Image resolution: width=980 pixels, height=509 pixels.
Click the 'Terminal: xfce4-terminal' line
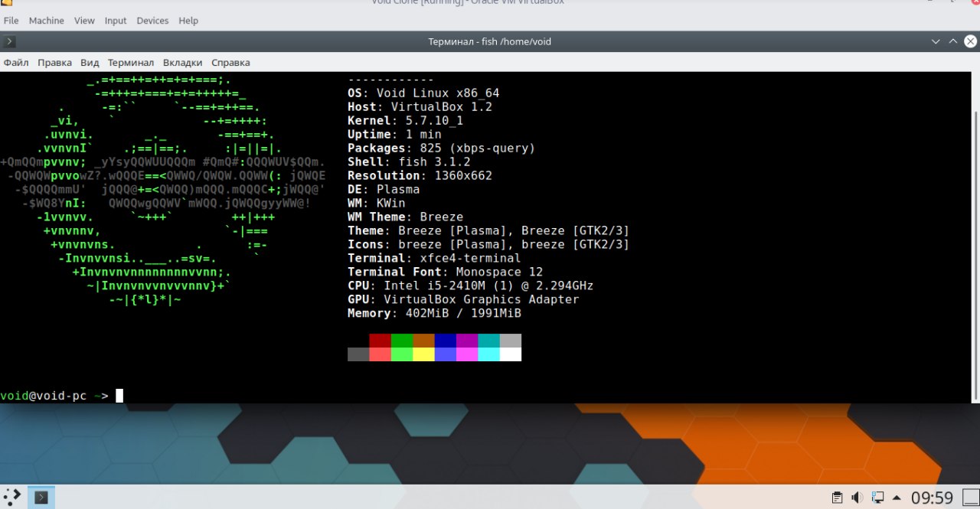(x=434, y=259)
